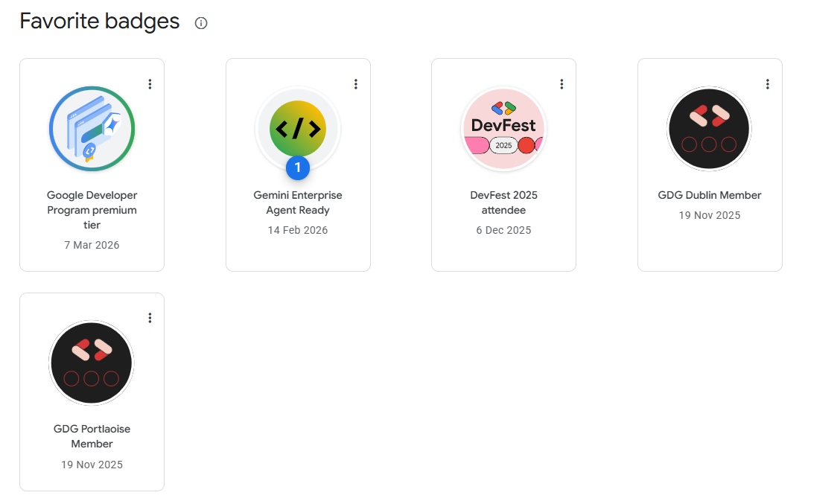
Task: Select GDG Portlaoise Member title text
Action: click(92, 436)
